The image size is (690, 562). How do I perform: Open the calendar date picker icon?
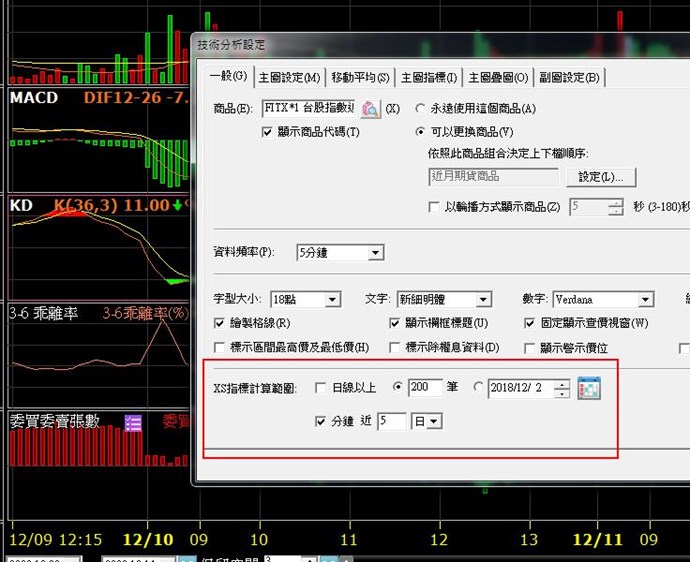click(589, 388)
